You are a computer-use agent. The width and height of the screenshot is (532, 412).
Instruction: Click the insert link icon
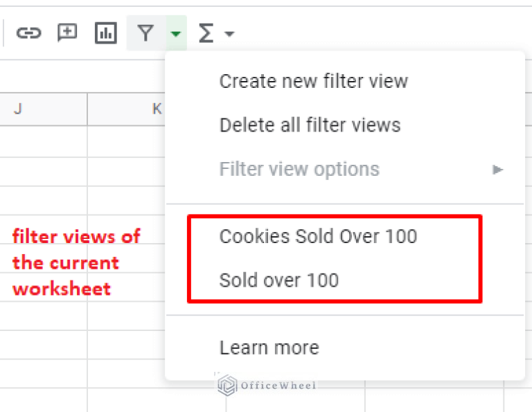(x=28, y=33)
